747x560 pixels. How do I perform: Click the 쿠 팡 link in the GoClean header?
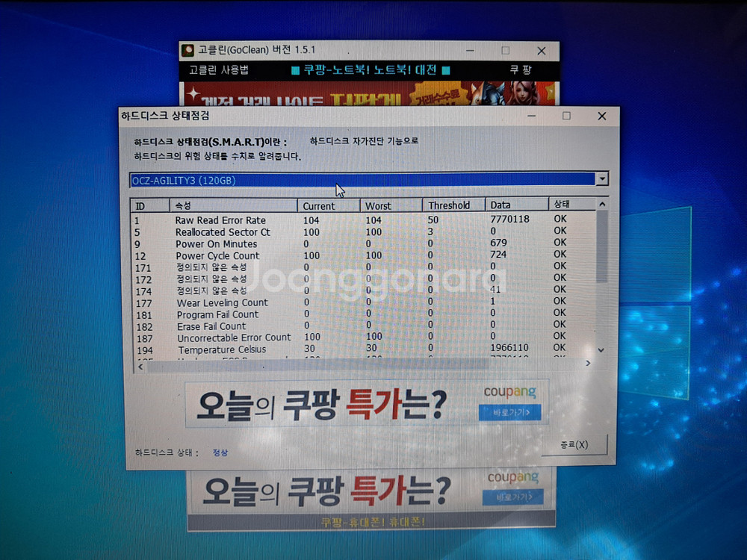(521, 69)
